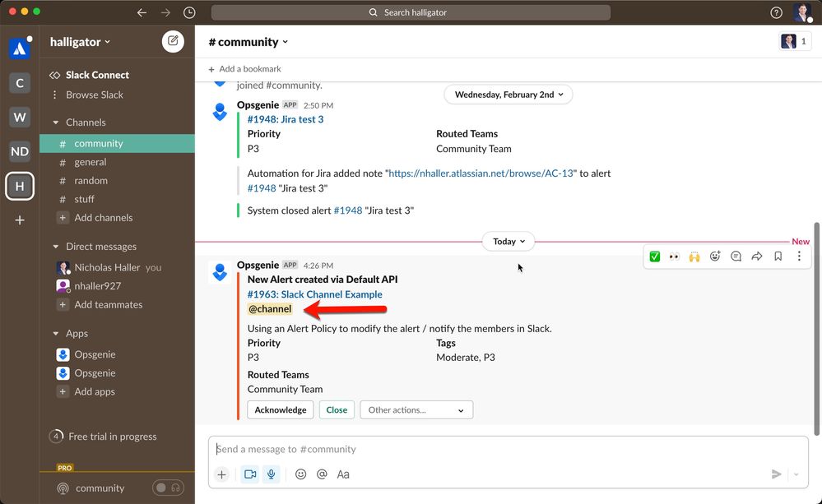React with the raised hands emoji
The height and width of the screenshot is (504, 822).
(x=694, y=257)
